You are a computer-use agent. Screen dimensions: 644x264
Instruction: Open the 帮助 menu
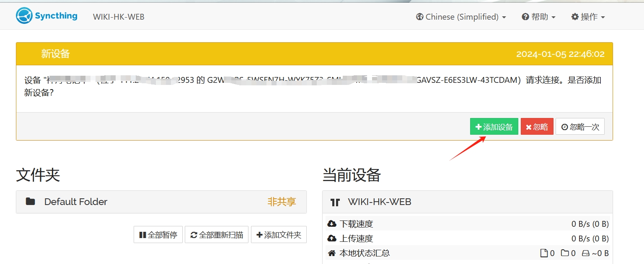click(x=539, y=17)
